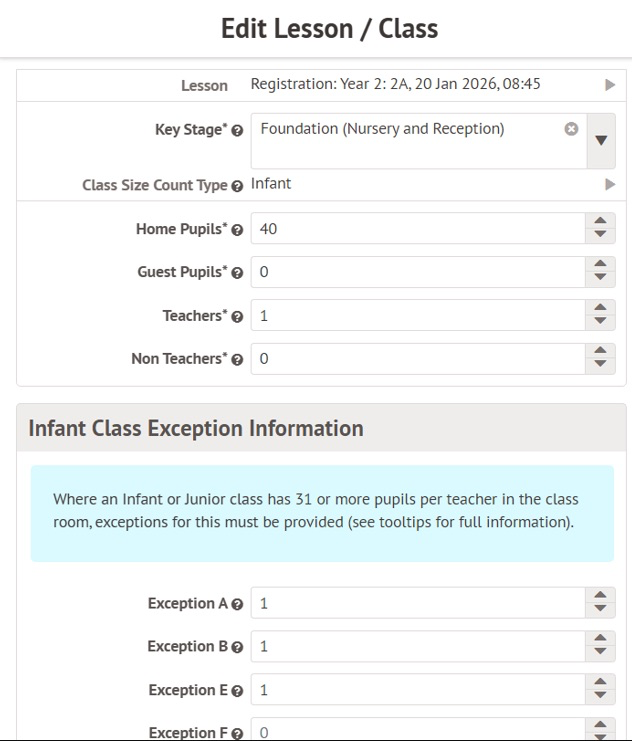Click the Guest Pupils help tooltip icon
Image resolution: width=632 pixels, height=741 pixels.
(237, 273)
